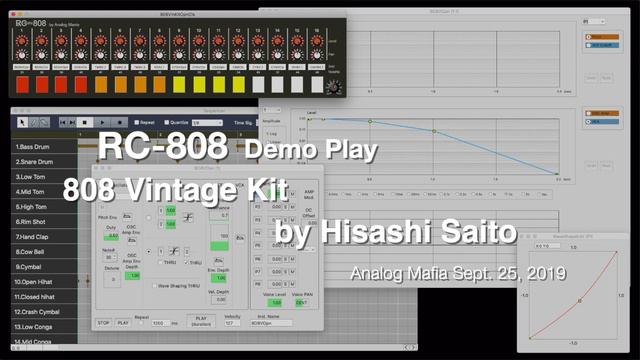Mute partial P6 using its M button
This screenshot has height=360, width=640.
[x=292, y=259]
